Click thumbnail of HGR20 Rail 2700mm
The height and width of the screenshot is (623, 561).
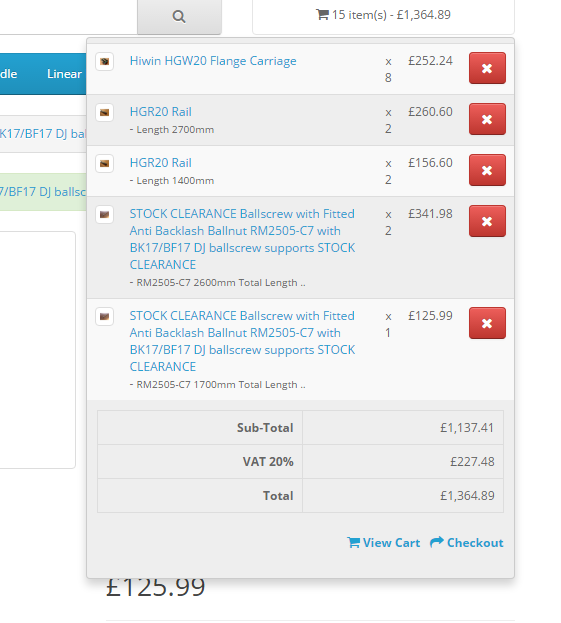point(104,112)
